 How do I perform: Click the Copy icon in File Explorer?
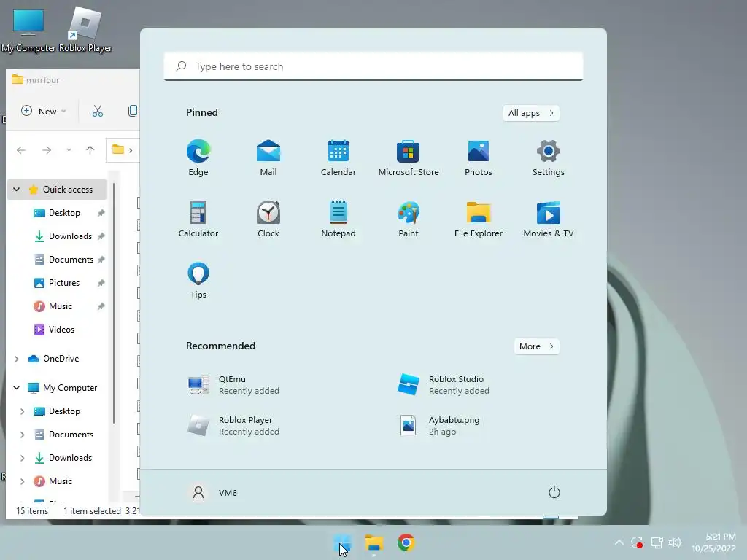click(x=133, y=111)
